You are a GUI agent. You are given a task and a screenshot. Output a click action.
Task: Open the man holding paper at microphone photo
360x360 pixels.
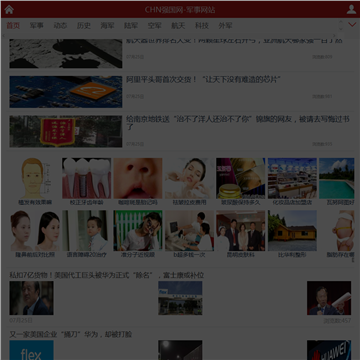coord(329,298)
